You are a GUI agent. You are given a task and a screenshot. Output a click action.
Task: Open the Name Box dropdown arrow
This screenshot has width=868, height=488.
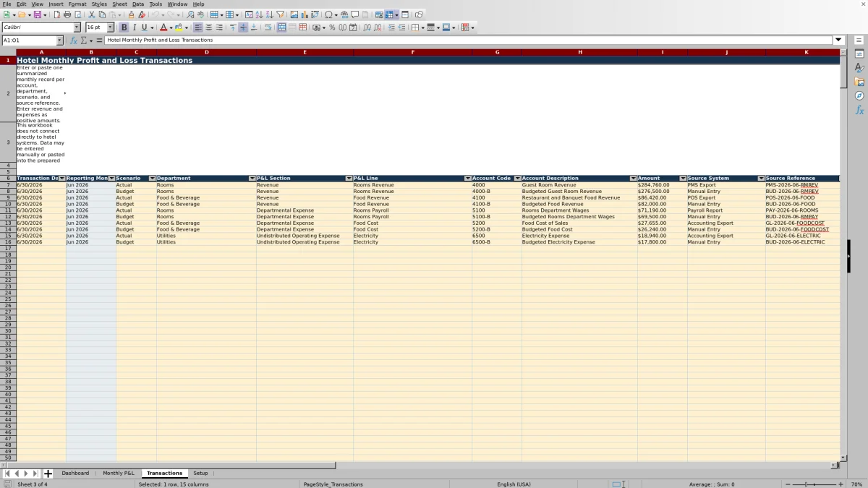pos(59,40)
